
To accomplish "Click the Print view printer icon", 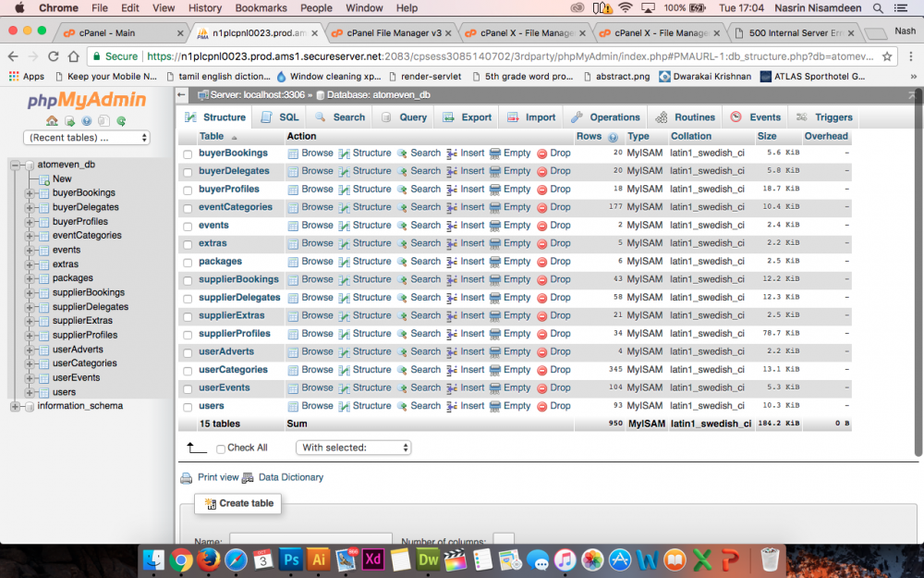I will pyautogui.click(x=187, y=478).
